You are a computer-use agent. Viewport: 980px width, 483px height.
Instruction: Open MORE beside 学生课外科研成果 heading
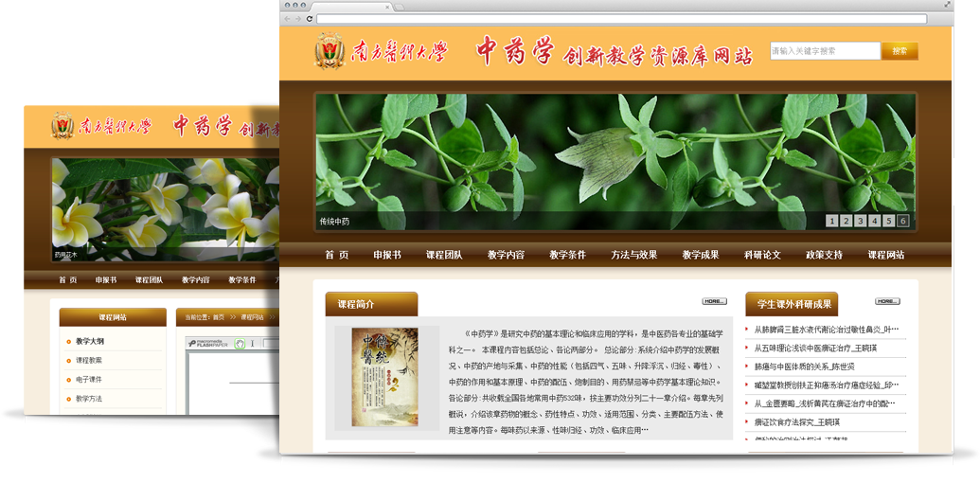tap(886, 301)
